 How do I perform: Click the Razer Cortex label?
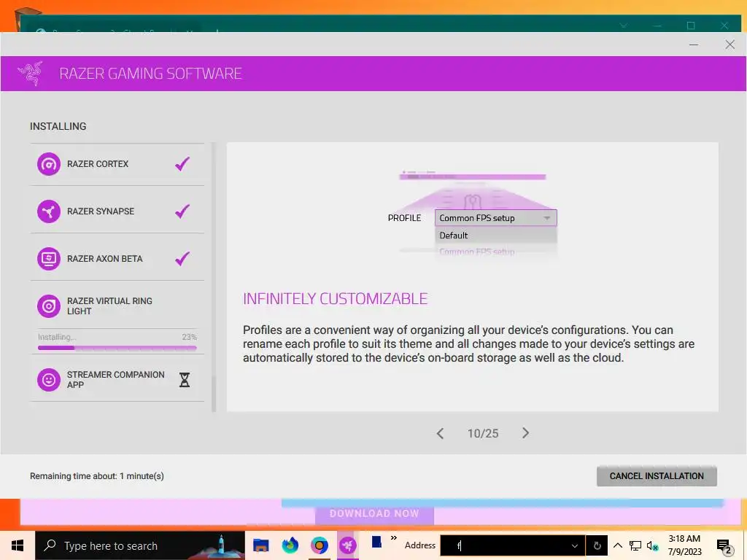[x=98, y=164]
